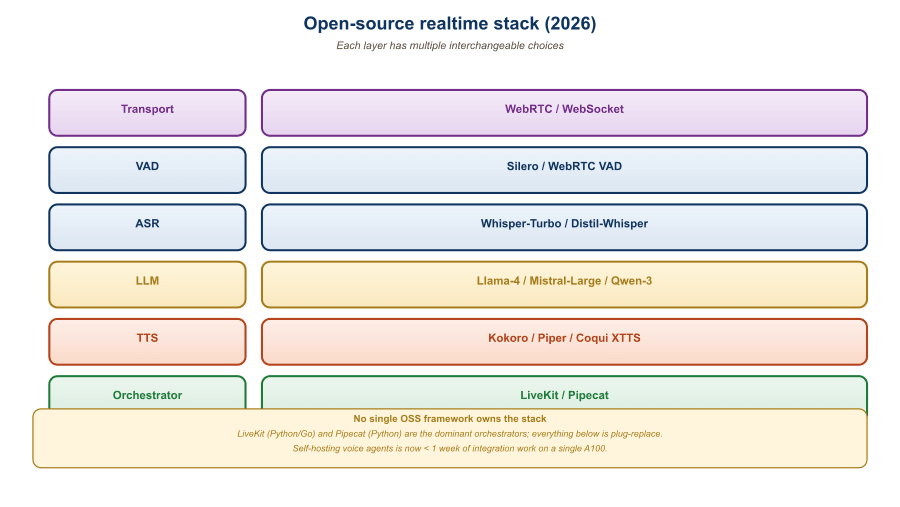Select the Whisper-Turbo / Distil-Whisper box
Image resolution: width=900 pixels, height=507 pixels.
564,227
